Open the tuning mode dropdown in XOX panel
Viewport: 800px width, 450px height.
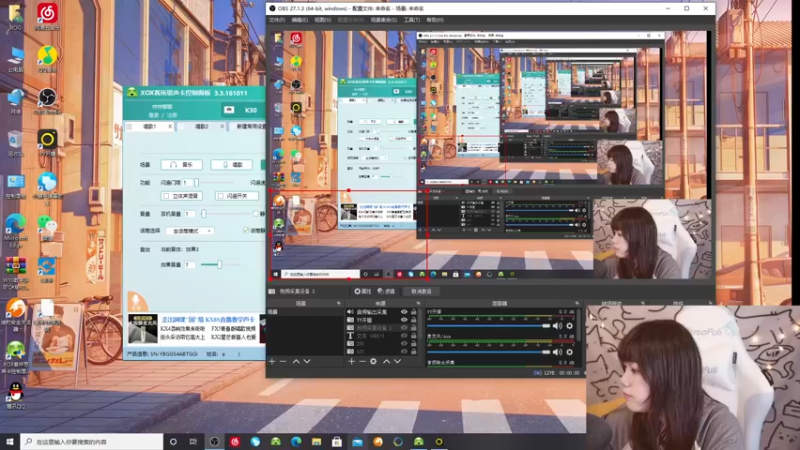(189, 231)
